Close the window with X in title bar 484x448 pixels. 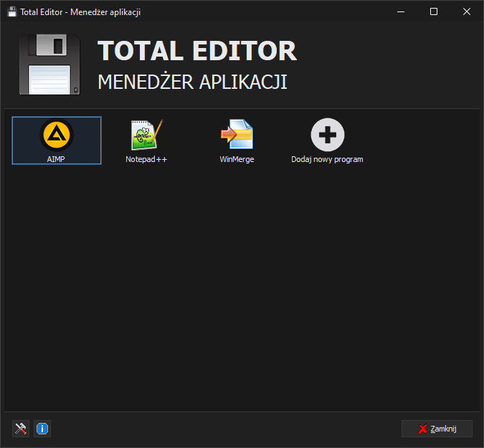click(x=467, y=11)
